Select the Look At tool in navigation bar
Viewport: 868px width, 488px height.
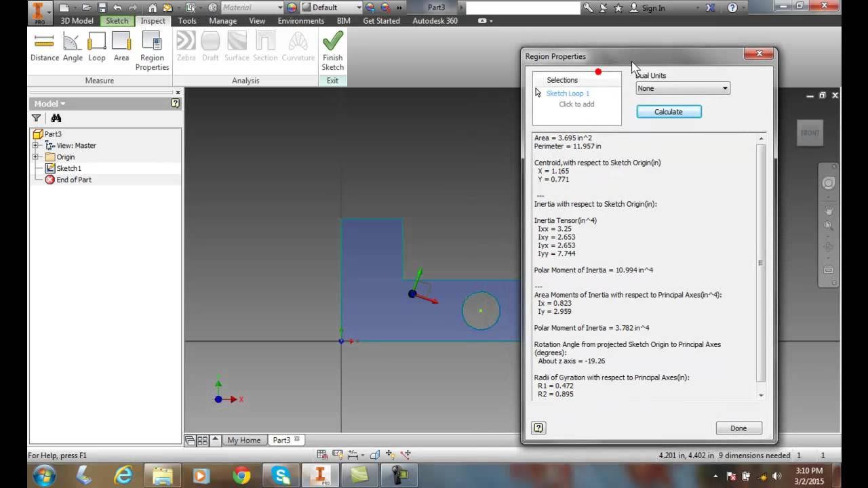tap(829, 270)
